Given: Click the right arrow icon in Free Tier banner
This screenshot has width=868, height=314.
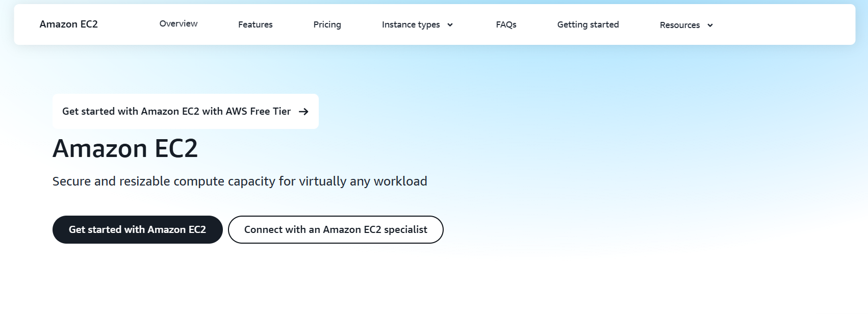Looking at the screenshot, I should 303,112.
